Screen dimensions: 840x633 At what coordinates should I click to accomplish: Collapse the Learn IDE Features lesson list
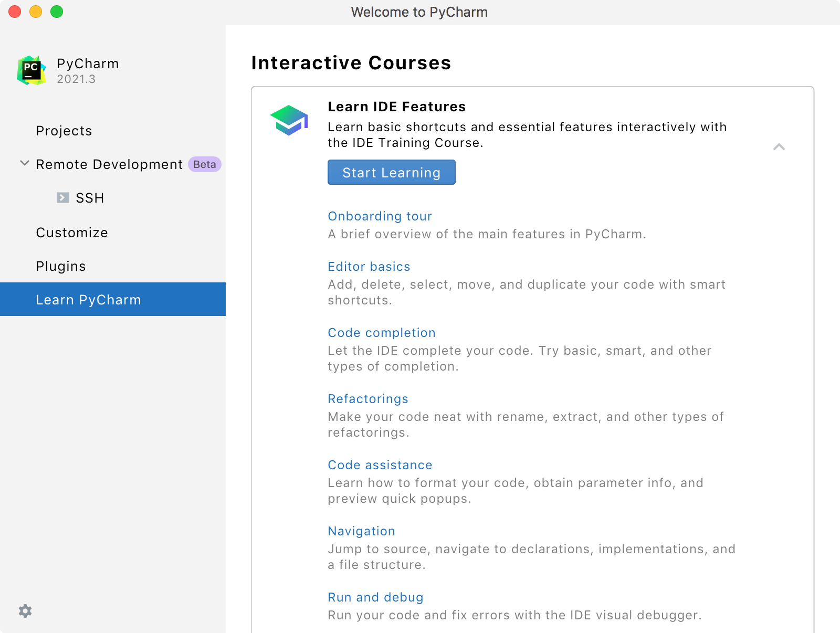(x=779, y=147)
